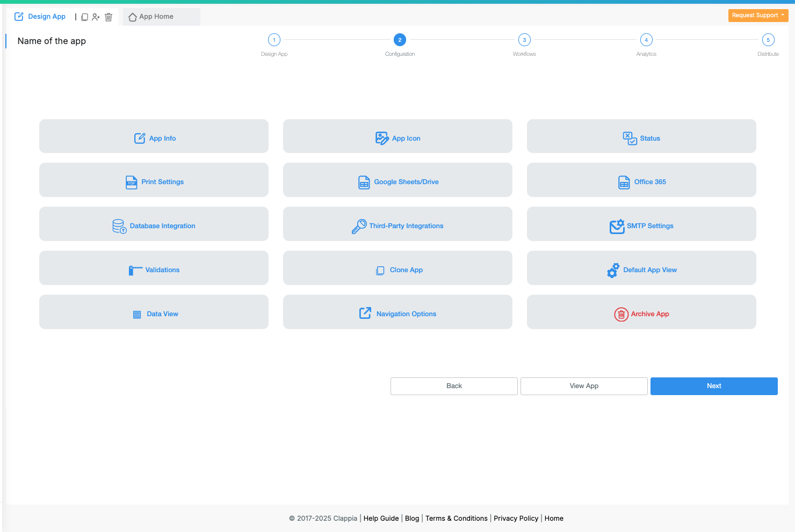
Task: Click the copy app icon in header
Action: tap(84, 17)
